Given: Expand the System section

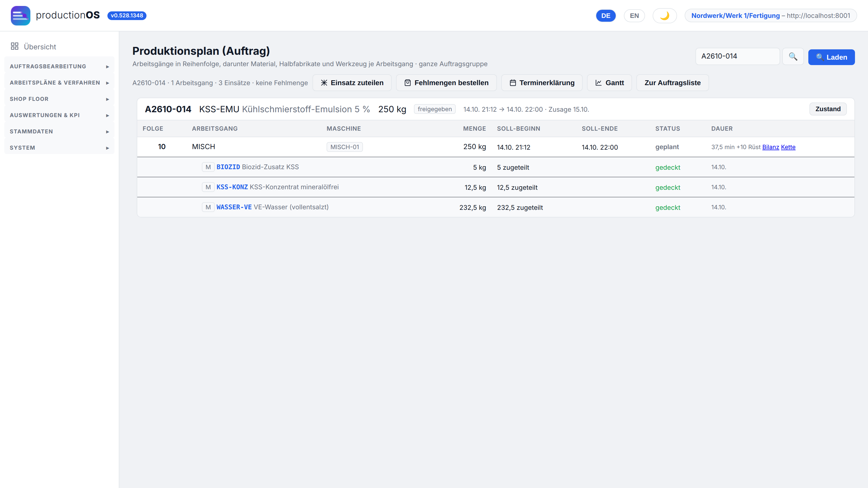Looking at the screenshot, I should 59,147.
